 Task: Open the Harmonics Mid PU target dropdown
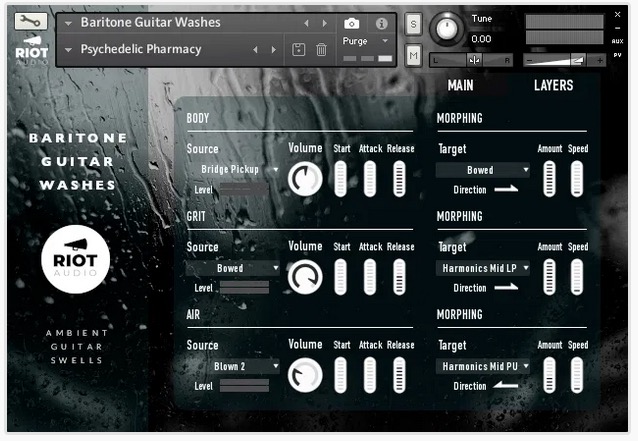click(483, 367)
